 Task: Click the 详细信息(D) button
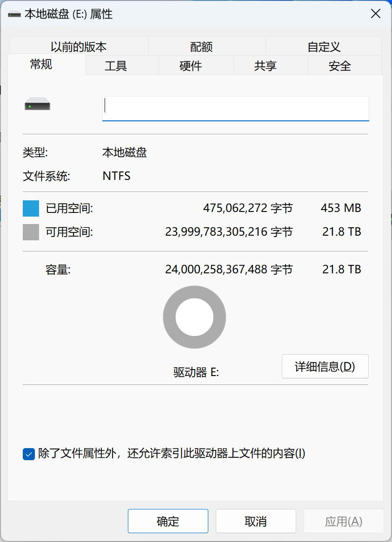pos(325,366)
